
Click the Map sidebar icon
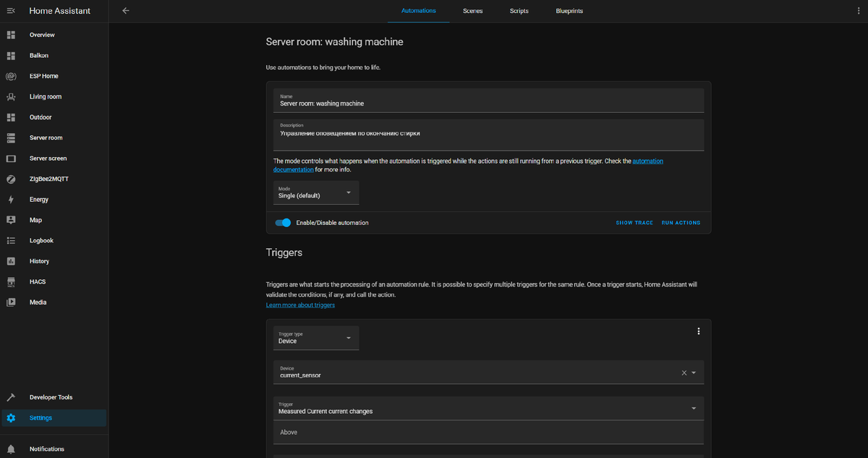[x=11, y=220]
